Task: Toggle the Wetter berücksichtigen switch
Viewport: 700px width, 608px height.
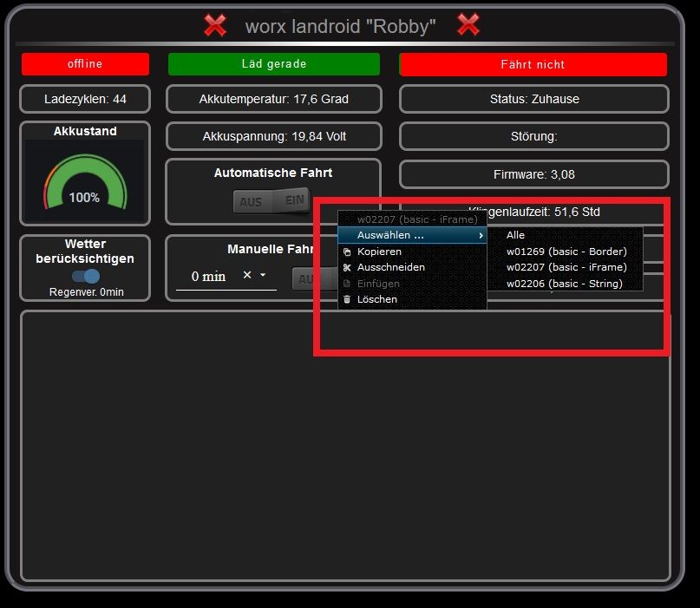Action: pyautogui.click(x=86, y=277)
